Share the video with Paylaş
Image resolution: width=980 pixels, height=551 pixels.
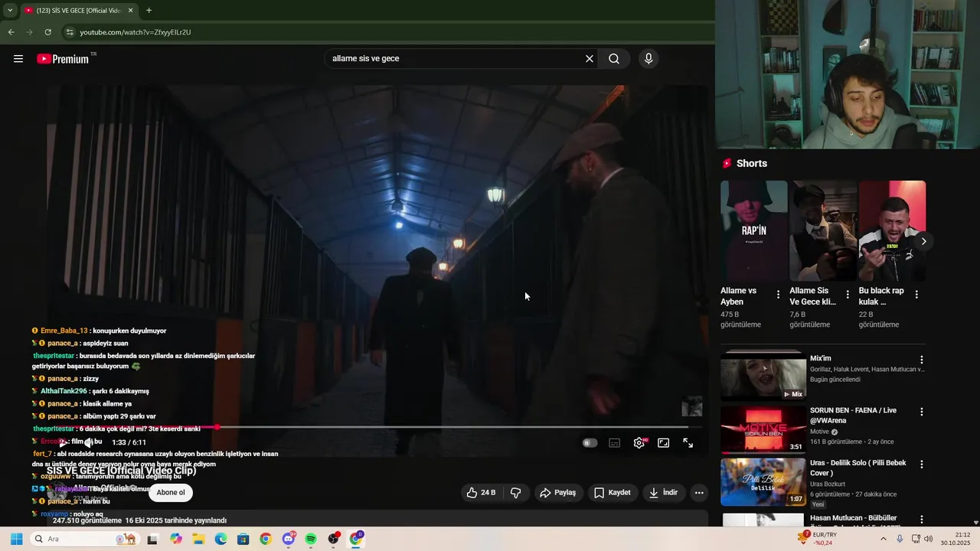(x=558, y=493)
